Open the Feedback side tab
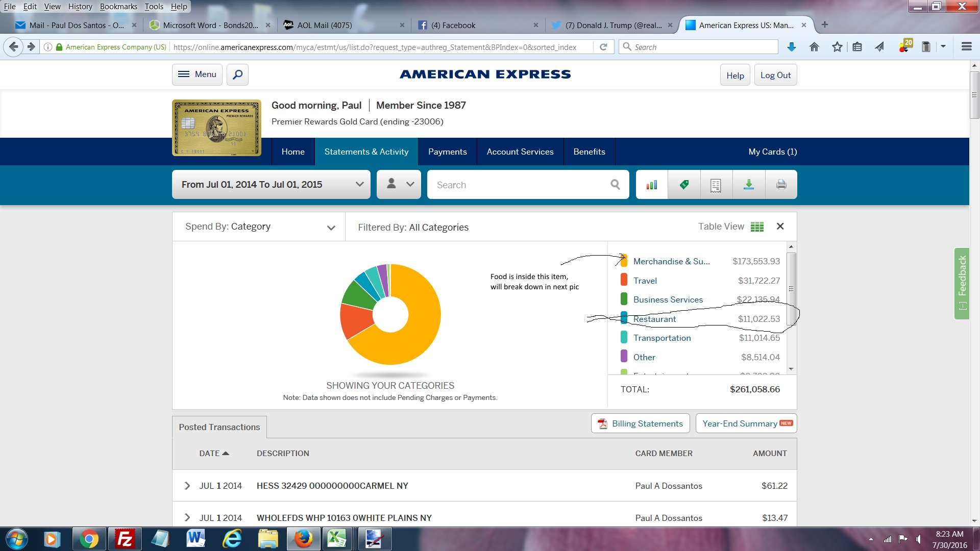Screen dimensions: 980x551 [962, 284]
